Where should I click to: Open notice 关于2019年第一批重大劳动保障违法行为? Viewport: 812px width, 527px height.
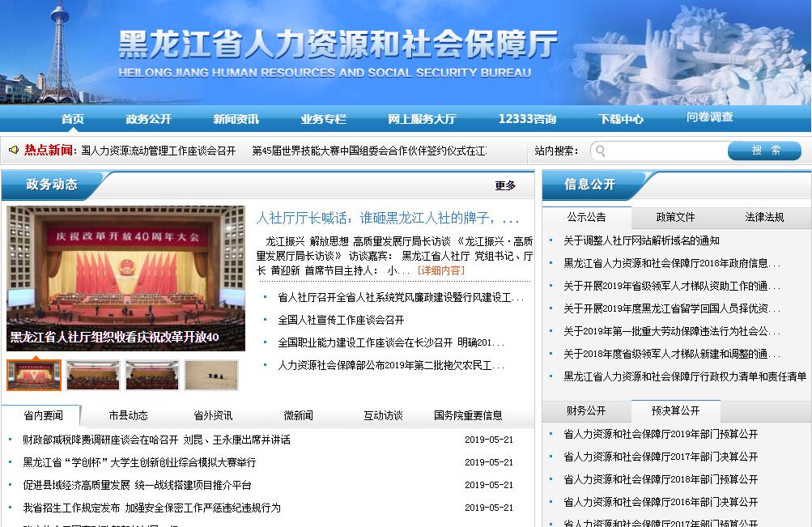pos(672,331)
